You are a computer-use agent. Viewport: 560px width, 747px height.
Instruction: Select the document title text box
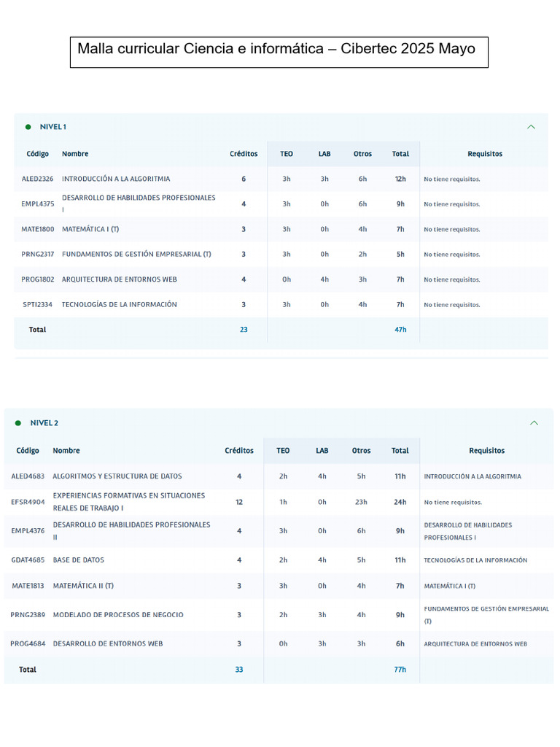click(x=279, y=52)
